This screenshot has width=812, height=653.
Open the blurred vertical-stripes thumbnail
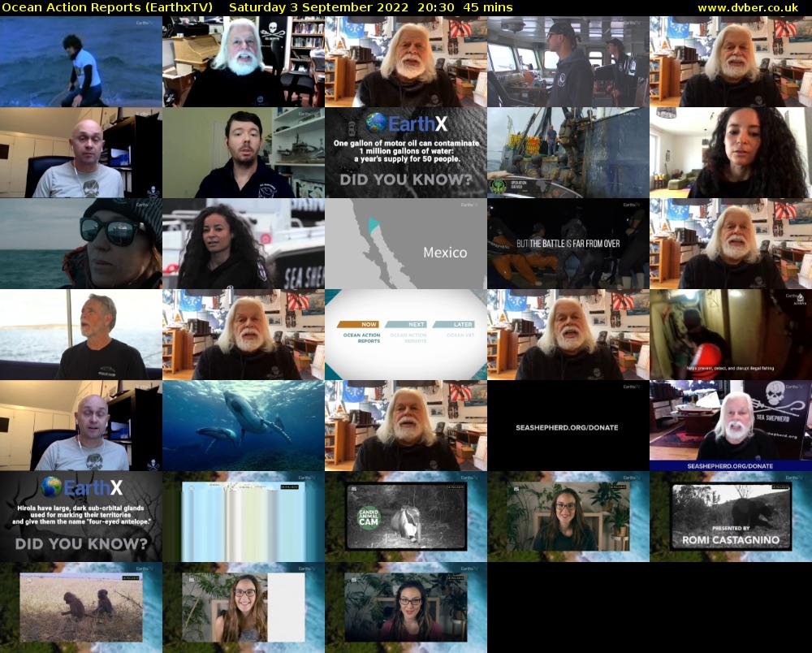[244, 517]
